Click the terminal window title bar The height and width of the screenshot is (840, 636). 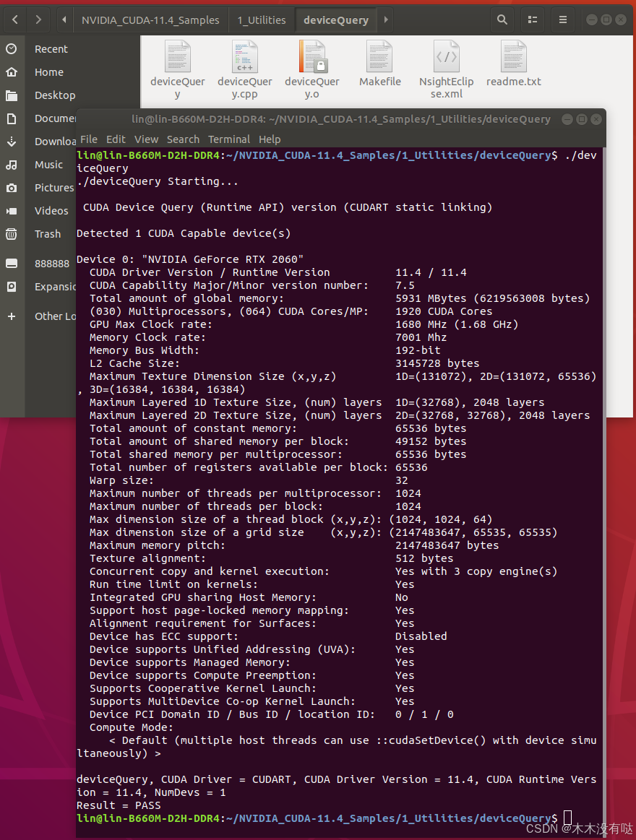[341, 119]
